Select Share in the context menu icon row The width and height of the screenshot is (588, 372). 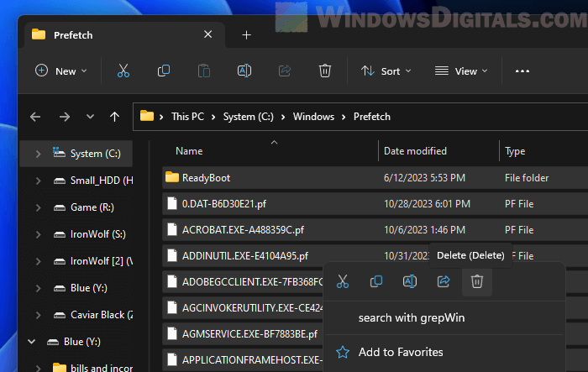(x=444, y=281)
